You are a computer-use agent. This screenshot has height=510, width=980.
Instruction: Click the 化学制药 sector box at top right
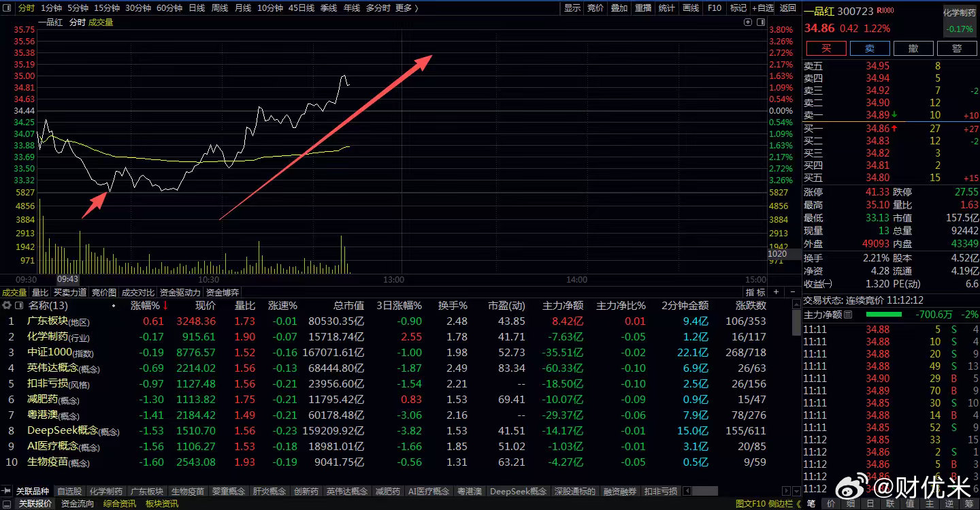coord(959,20)
